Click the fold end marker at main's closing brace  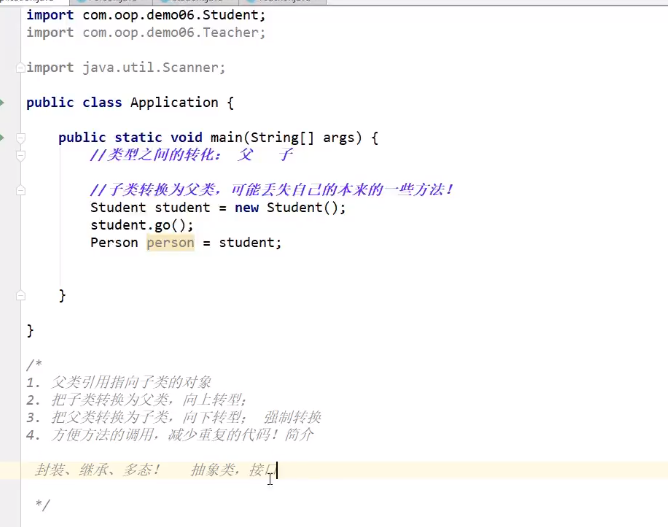(x=20, y=295)
